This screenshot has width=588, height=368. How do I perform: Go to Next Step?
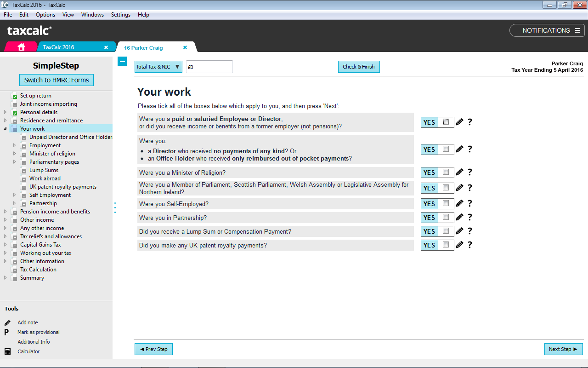[563, 349]
